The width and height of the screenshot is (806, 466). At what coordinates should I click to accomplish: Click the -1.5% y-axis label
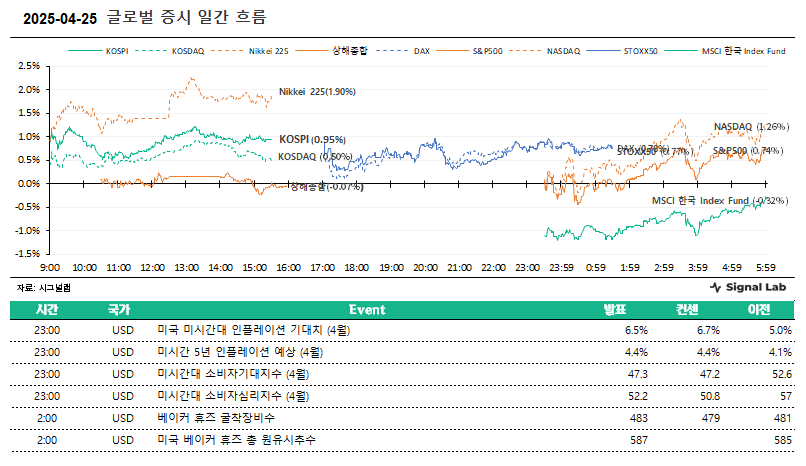point(27,254)
